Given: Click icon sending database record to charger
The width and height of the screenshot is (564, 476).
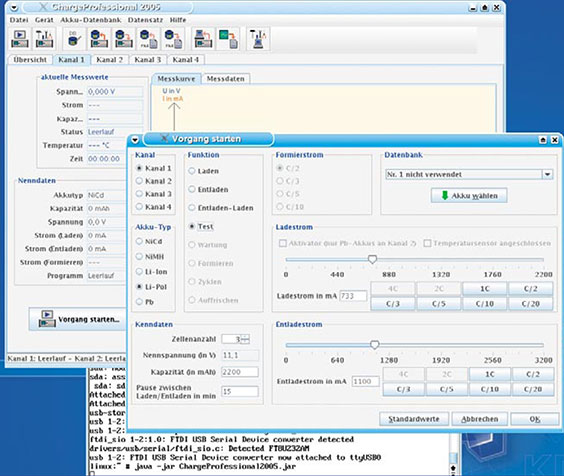Looking at the screenshot, I should click(x=124, y=39).
